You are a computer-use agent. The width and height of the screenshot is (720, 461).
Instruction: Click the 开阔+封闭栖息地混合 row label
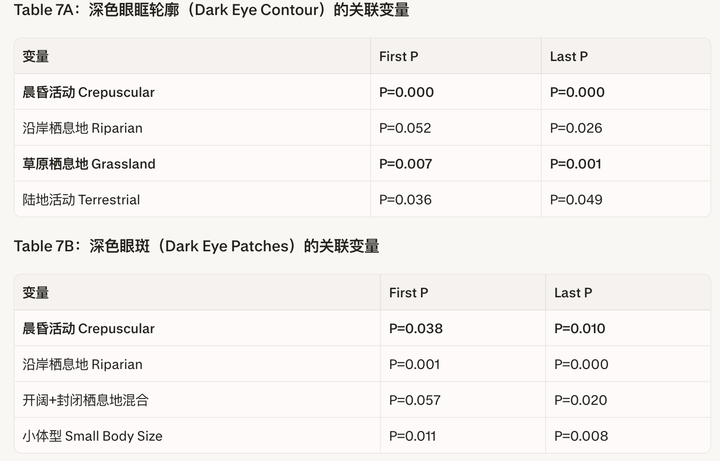click(86, 400)
